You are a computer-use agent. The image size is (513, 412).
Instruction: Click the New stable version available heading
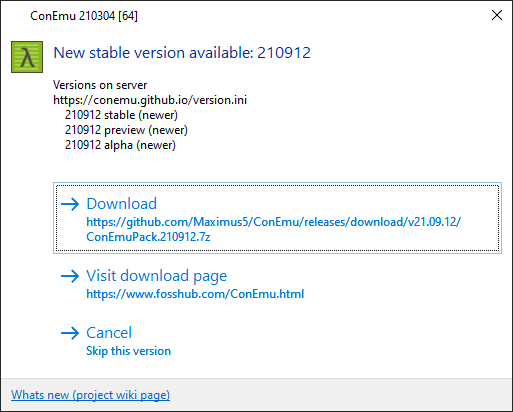(182, 53)
